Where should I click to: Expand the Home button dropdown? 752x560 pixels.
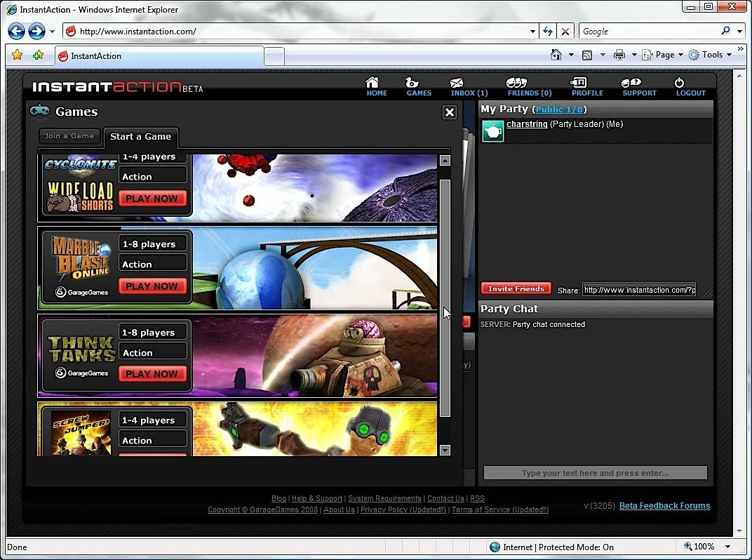571,55
